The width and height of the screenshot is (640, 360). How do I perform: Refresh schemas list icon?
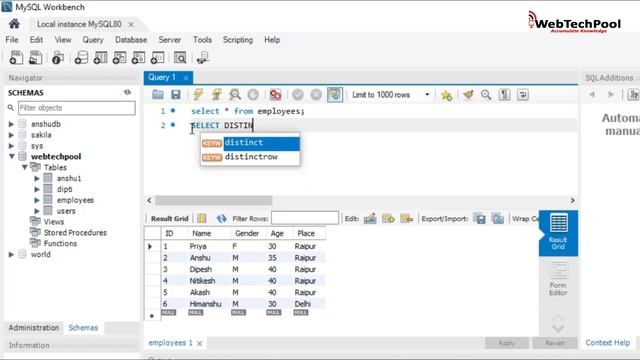(x=127, y=93)
